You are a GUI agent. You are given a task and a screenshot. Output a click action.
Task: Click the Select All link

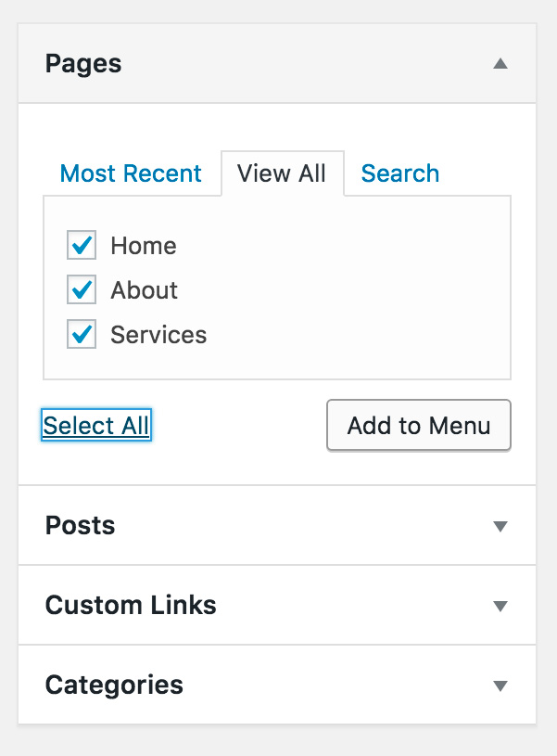click(95, 425)
